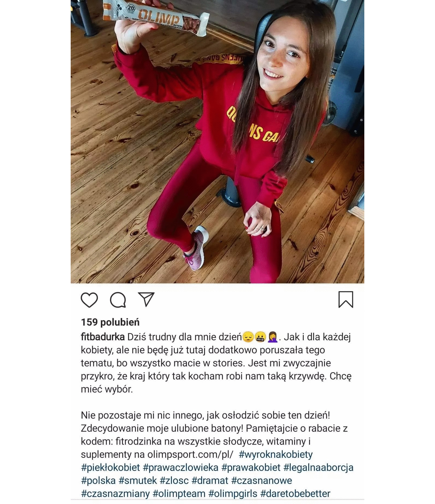
Task: Open the #prawakobiet hashtag
Action: [251, 468]
